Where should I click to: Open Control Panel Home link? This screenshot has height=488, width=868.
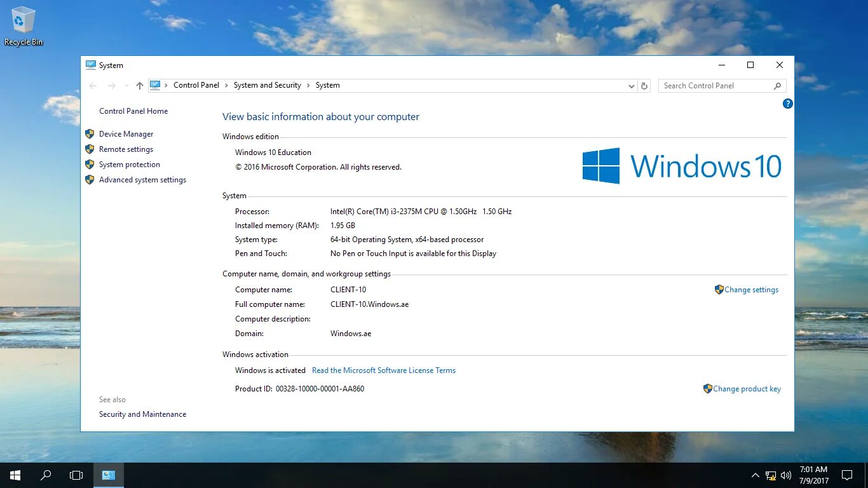133,111
